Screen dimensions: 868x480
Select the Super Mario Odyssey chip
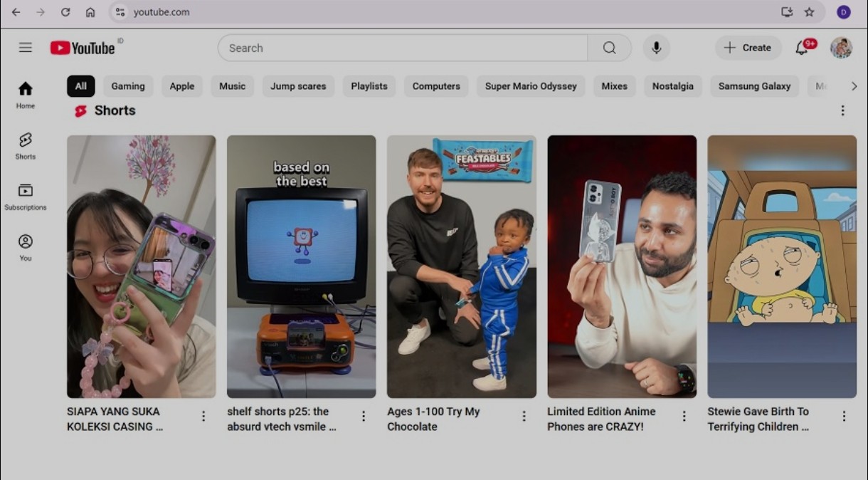point(531,86)
